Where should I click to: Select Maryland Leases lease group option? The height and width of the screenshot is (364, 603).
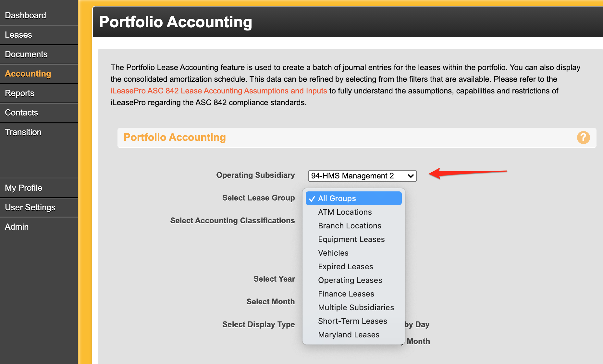click(353, 335)
